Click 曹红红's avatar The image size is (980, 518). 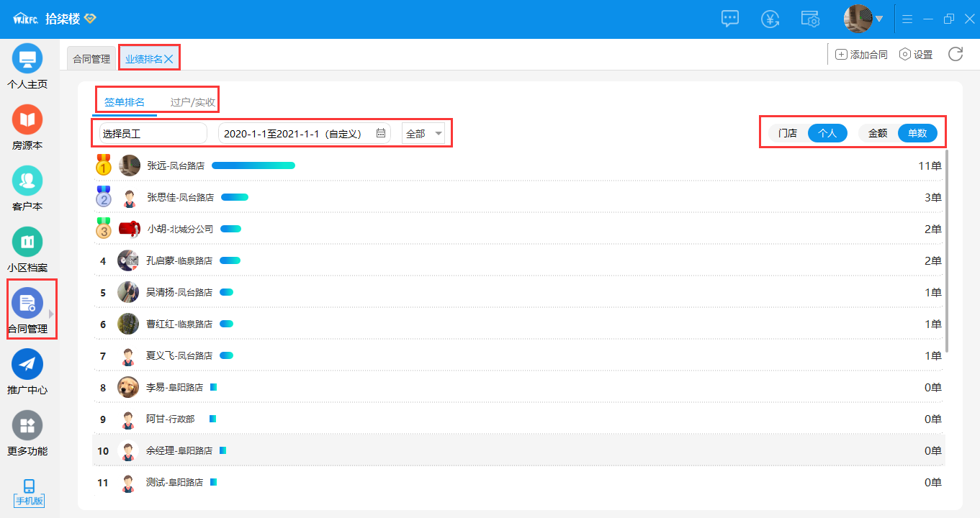tap(128, 324)
